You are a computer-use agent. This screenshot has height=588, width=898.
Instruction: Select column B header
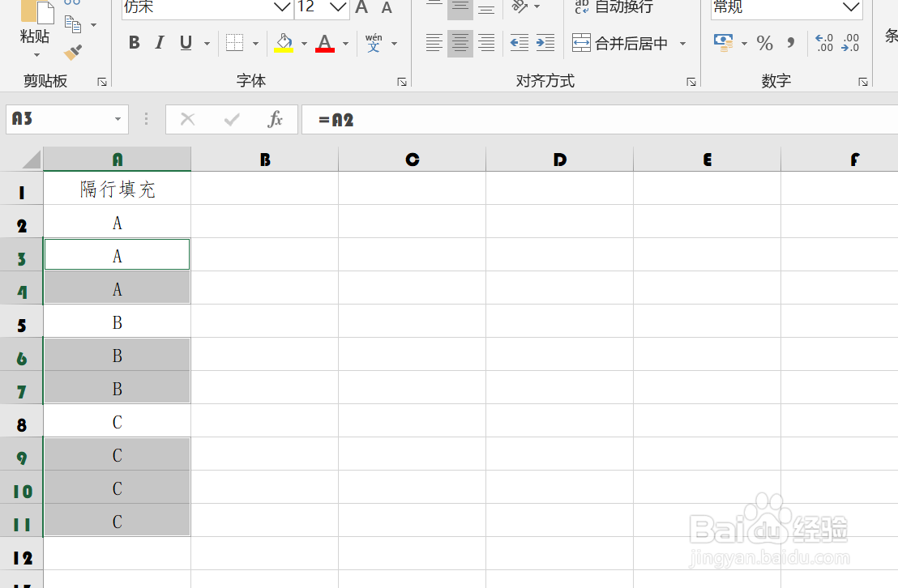pos(264,160)
